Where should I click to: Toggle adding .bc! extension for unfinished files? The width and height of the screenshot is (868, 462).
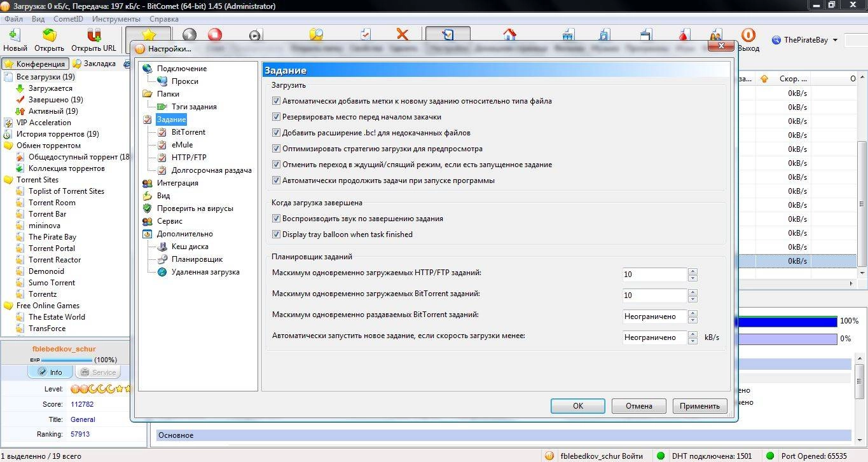click(276, 133)
